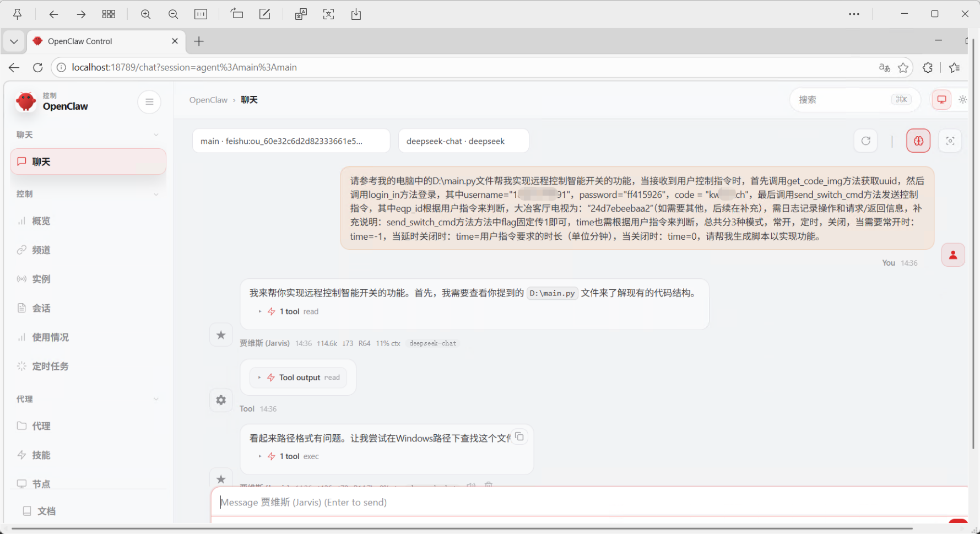This screenshot has width=980, height=534.
Task: Toggle the system theme monitor icon
Action: point(942,100)
